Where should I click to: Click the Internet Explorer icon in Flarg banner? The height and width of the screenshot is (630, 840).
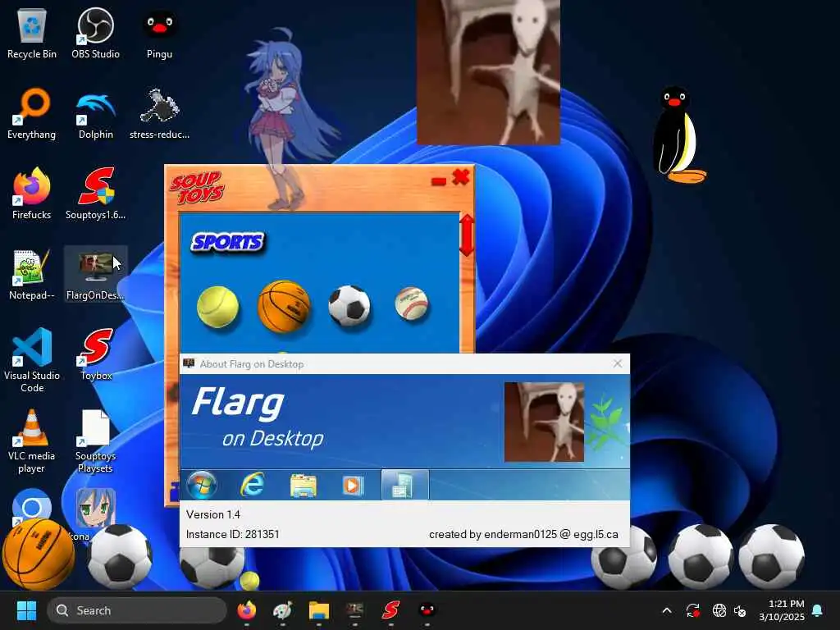253,485
